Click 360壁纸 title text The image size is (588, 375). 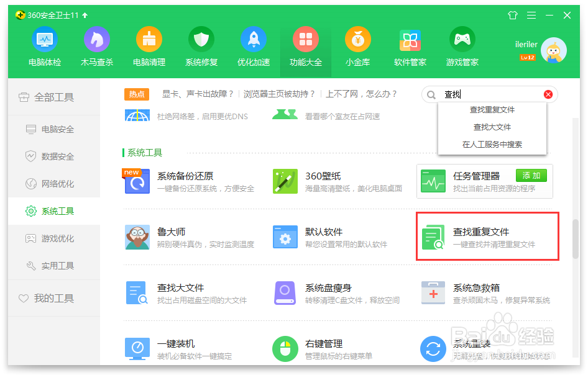[x=323, y=176]
